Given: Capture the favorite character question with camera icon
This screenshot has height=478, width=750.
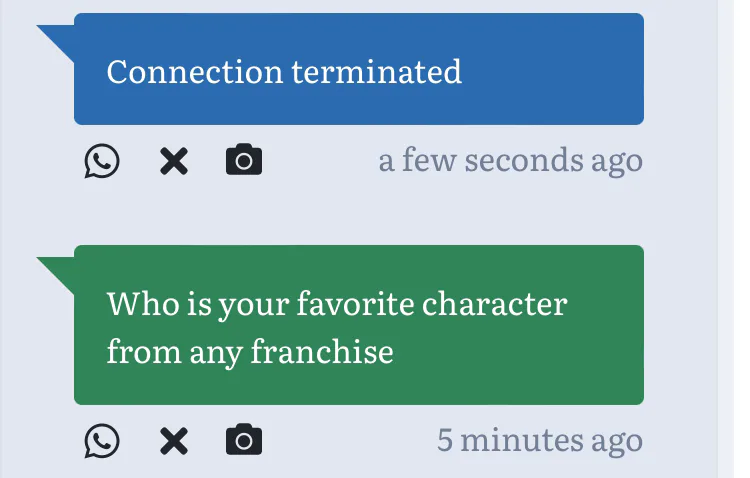Looking at the screenshot, I should 244,440.
